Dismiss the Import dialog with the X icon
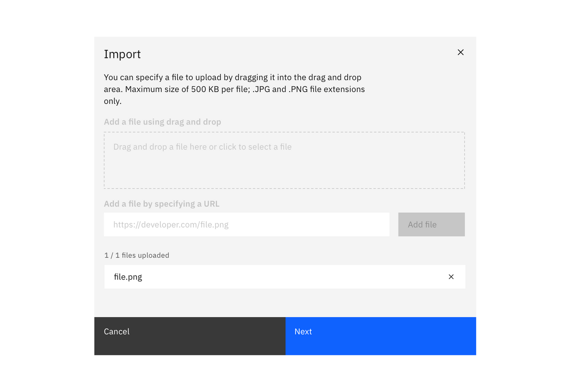 point(460,52)
